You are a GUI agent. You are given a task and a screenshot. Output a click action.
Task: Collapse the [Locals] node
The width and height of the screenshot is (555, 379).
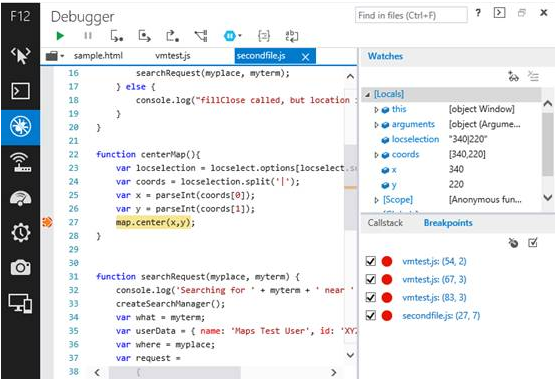pos(367,94)
